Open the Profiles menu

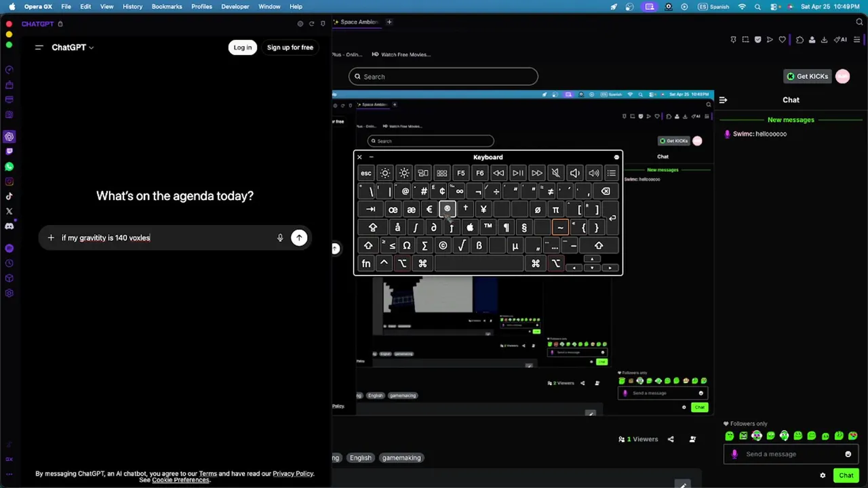201,7
